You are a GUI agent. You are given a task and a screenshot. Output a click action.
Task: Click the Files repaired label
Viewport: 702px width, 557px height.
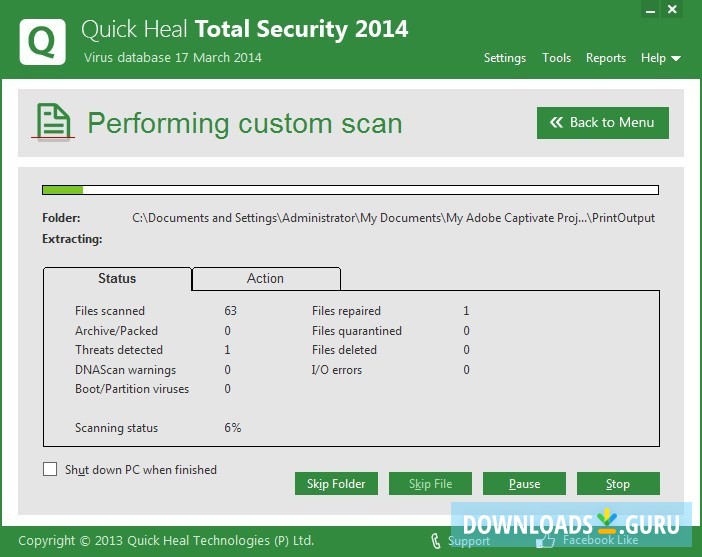(x=346, y=311)
